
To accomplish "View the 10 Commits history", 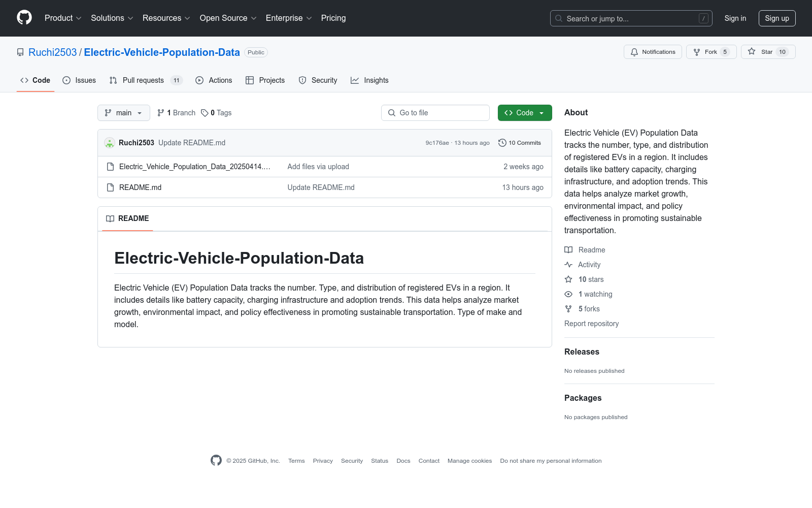I will pyautogui.click(x=520, y=143).
